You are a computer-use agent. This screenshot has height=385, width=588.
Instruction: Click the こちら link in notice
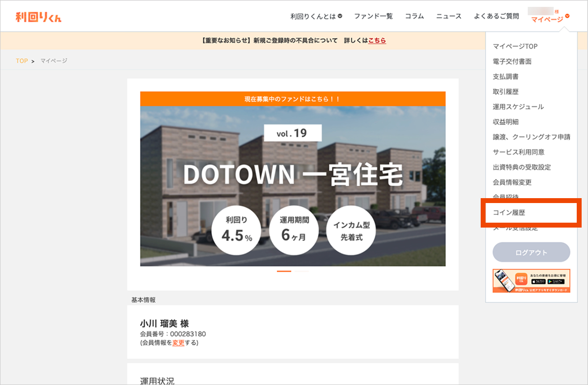pyautogui.click(x=377, y=41)
